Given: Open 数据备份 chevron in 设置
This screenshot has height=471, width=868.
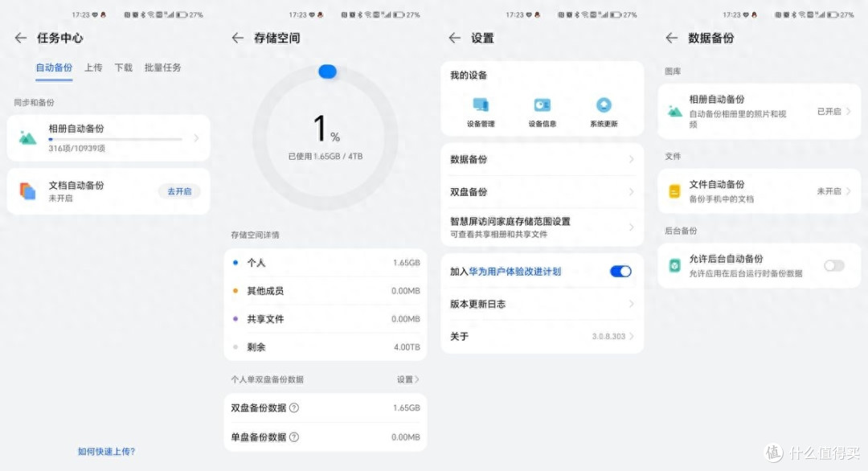Looking at the screenshot, I should click(x=631, y=159).
